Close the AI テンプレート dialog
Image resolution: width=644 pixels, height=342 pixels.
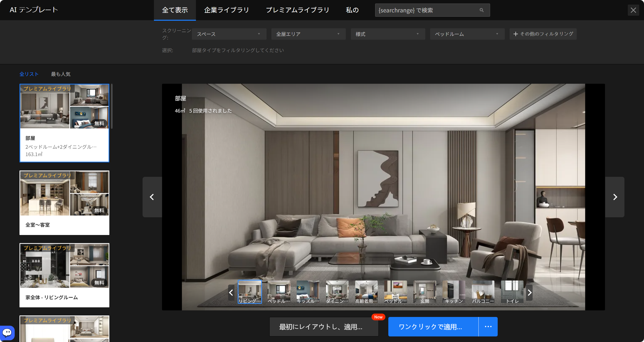click(633, 10)
